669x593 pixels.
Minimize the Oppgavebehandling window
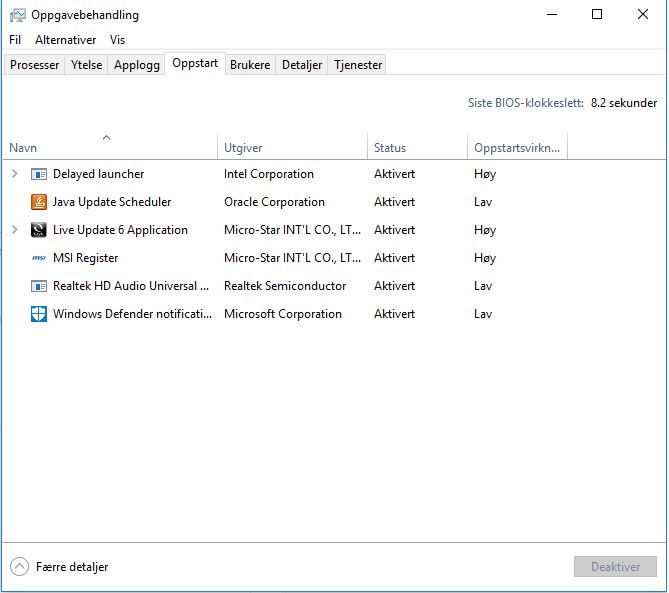[552, 15]
